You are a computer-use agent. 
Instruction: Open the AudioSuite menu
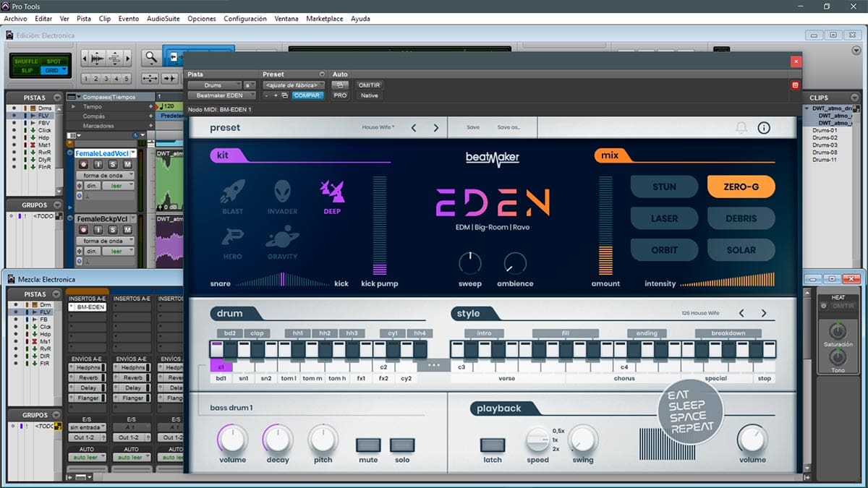163,19
